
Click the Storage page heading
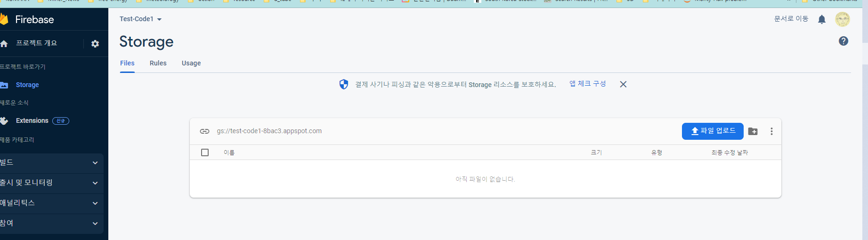click(x=146, y=42)
